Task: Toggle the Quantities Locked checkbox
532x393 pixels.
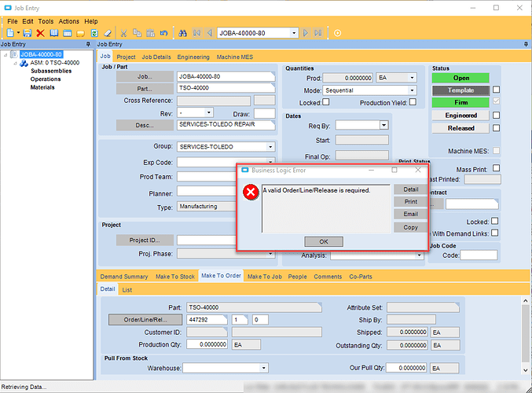Action: click(325, 102)
